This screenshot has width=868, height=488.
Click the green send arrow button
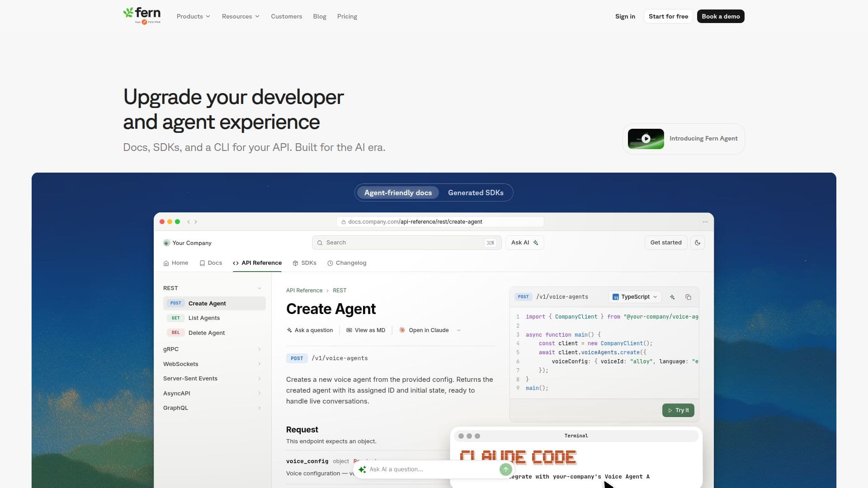coord(505,469)
